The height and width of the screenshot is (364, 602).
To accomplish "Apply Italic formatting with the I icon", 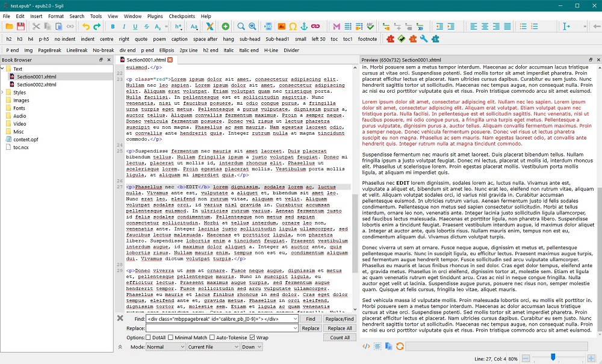I will click(x=124, y=26).
